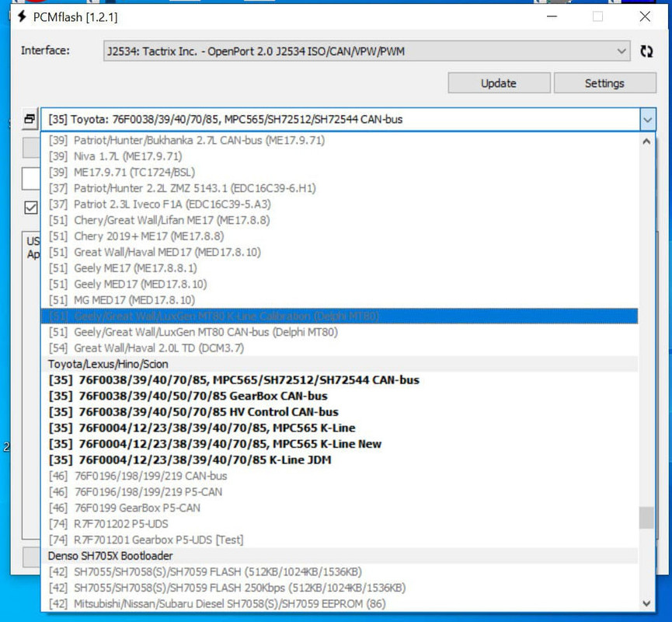The height and width of the screenshot is (622, 672).
Task: Select Mitsubishi/Nissan/Subaru Diesel SH7058(S)/SH7059 EEPROM
Action: pos(339,603)
